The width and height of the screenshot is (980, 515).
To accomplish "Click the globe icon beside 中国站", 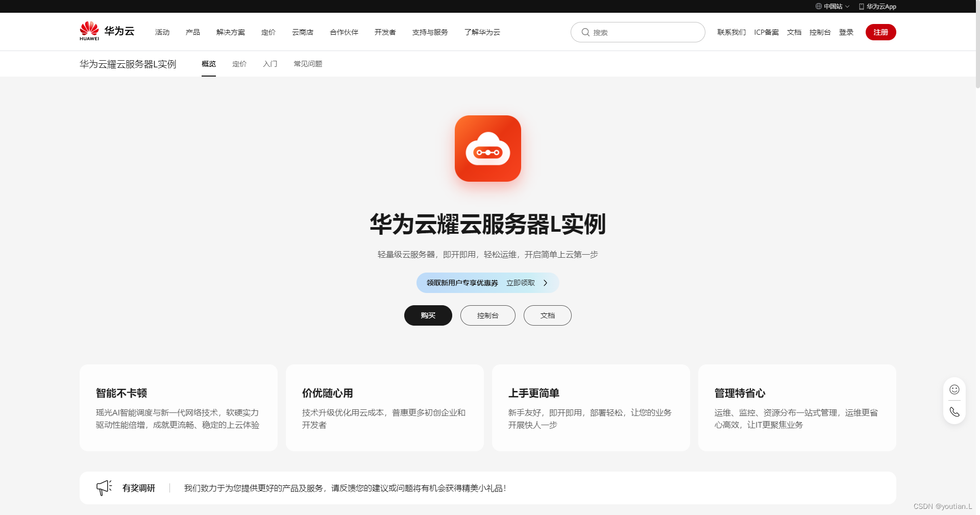I will click(x=819, y=6).
